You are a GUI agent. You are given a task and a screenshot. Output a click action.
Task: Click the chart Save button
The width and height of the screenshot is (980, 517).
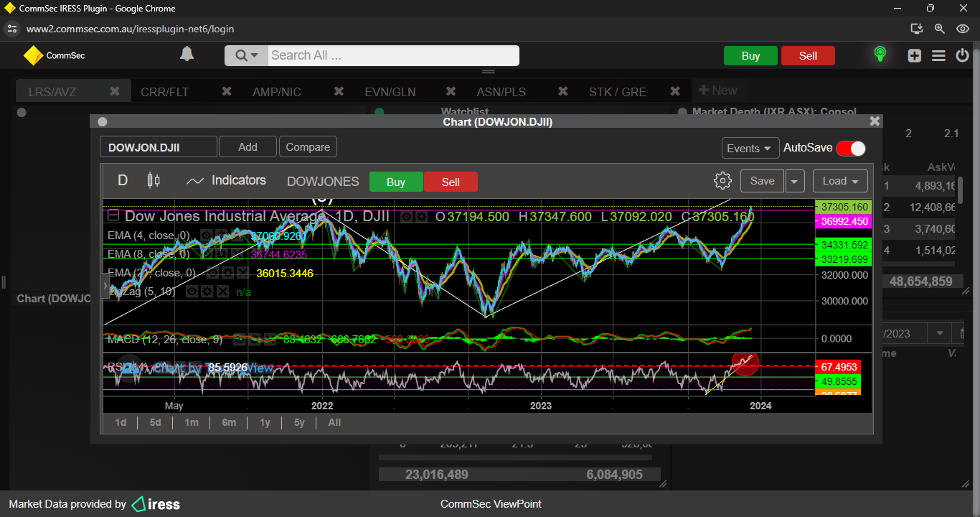coord(762,181)
